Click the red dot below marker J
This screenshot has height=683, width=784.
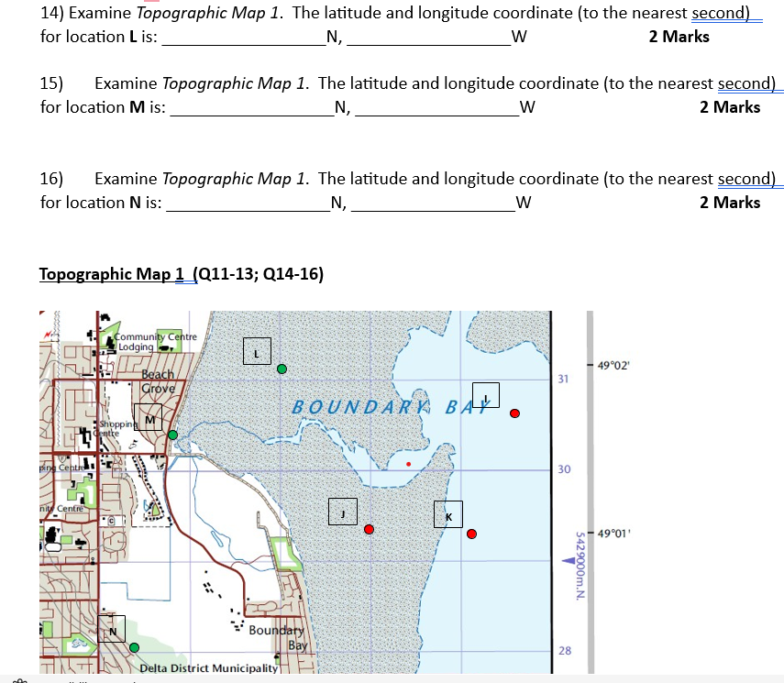pyautogui.click(x=369, y=529)
